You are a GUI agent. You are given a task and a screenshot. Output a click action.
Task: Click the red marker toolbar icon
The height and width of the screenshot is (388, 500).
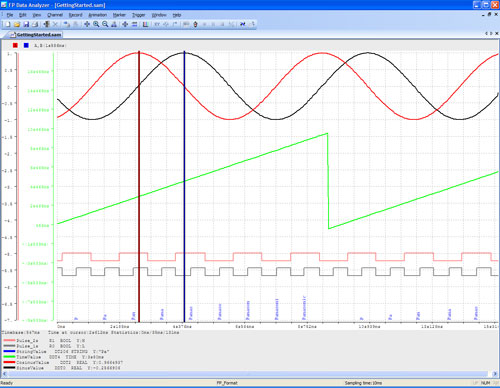(x=195, y=24)
